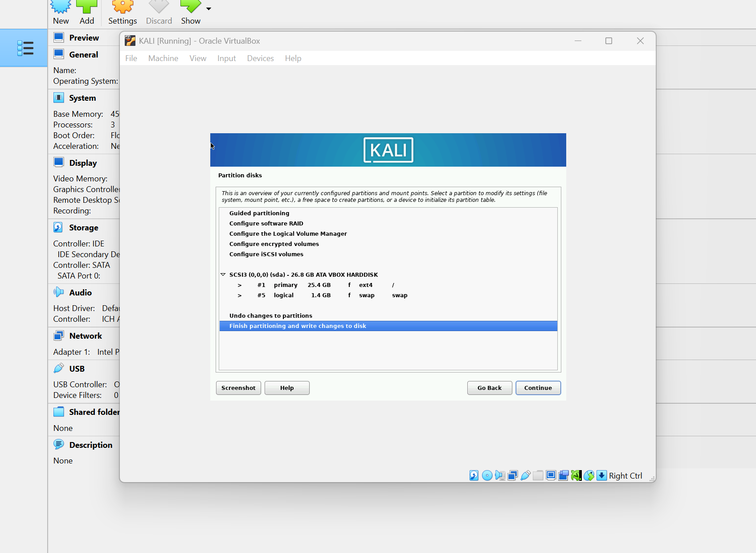
Task: Click the recording camera icon in the status bar
Action: [564, 475]
